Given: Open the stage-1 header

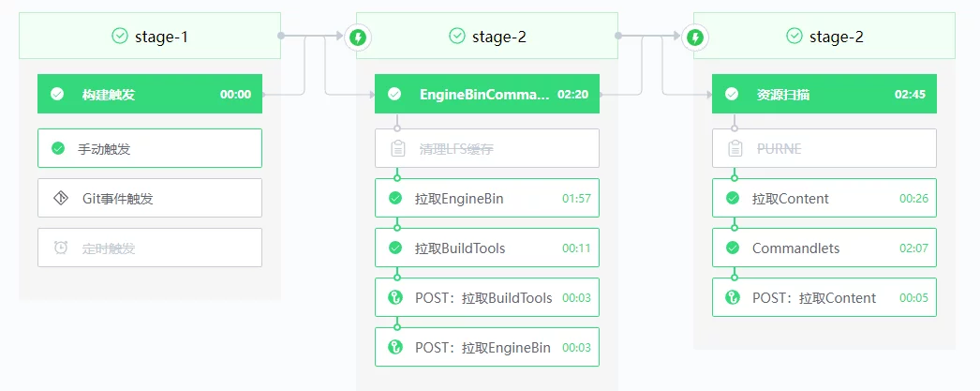Looking at the screenshot, I should tap(150, 36).
